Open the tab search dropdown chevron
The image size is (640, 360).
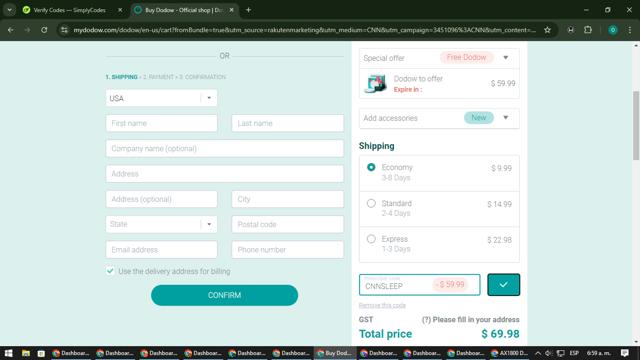click(x=9, y=10)
